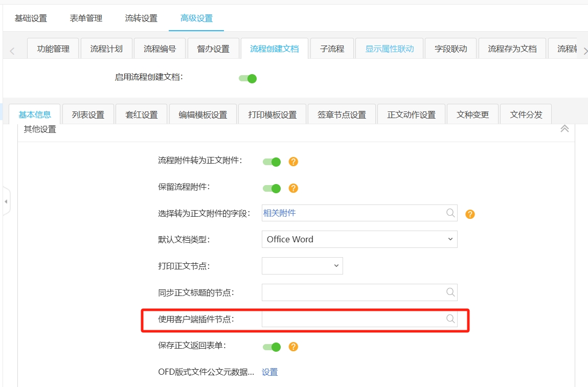This screenshot has width=588, height=387.
Task: Click the 使用客户端插件节点 input field
Action: (353, 319)
